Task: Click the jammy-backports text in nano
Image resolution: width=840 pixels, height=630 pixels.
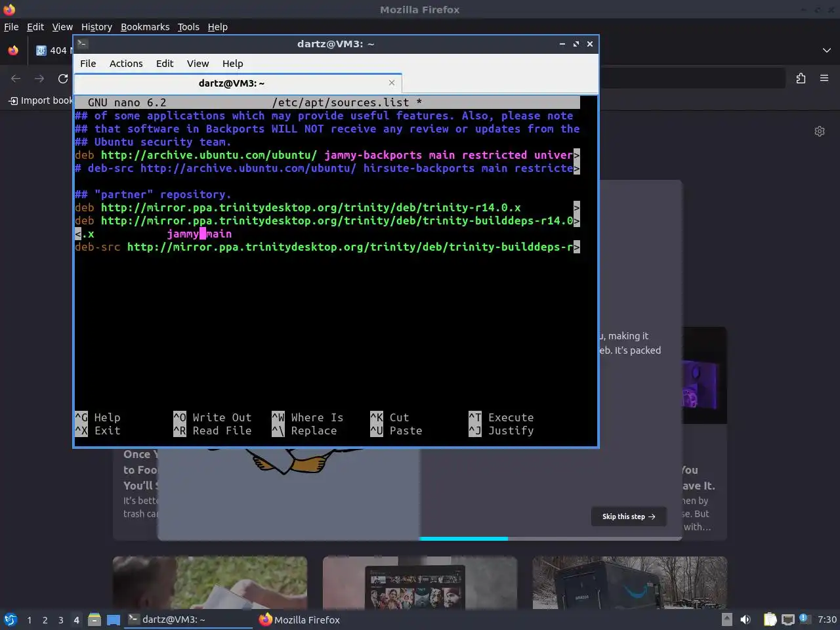Action: pyautogui.click(x=373, y=155)
